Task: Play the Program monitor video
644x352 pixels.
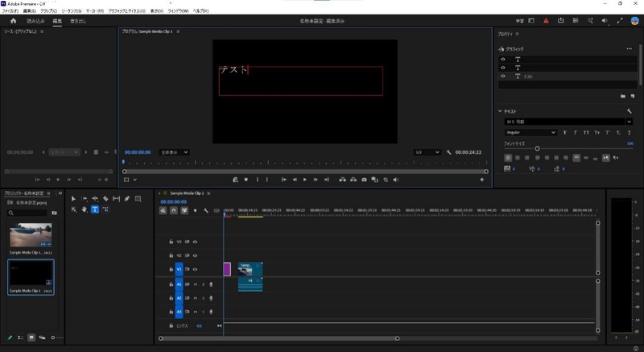Action: point(305,180)
